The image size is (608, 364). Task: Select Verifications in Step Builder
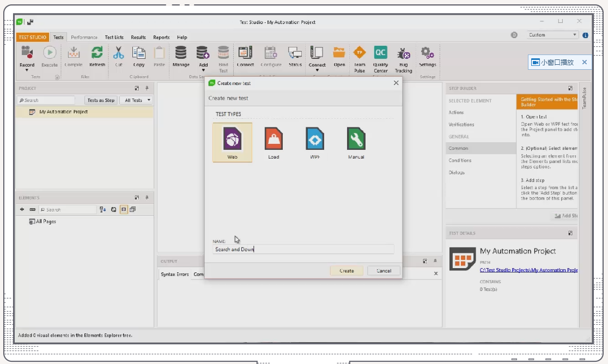pyautogui.click(x=461, y=124)
